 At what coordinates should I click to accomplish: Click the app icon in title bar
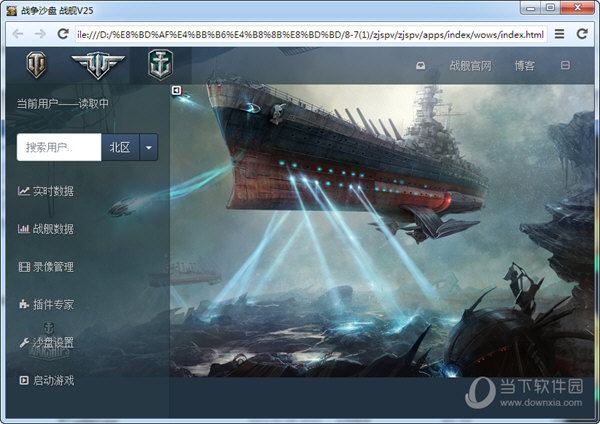(11, 10)
